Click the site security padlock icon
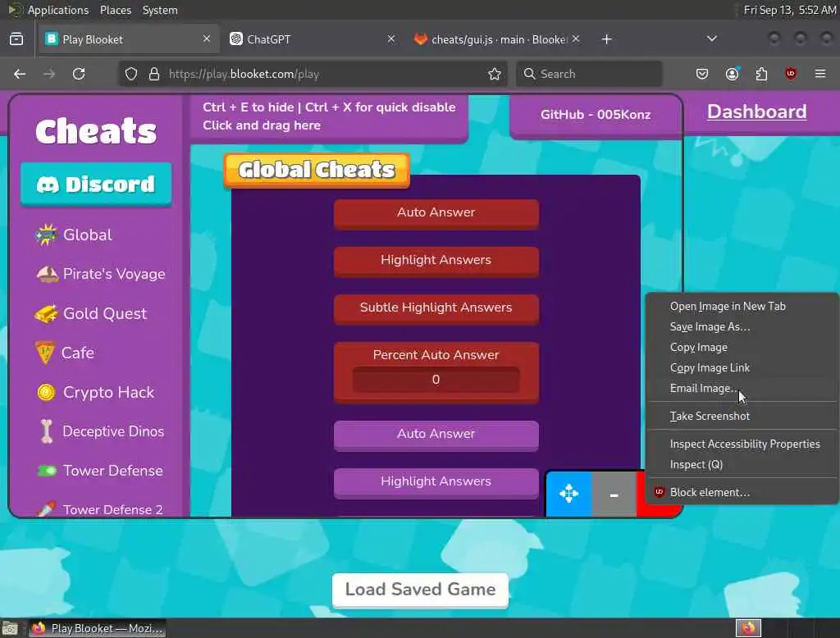Image resolution: width=840 pixels, height=638 pixels. coord(154,74)
